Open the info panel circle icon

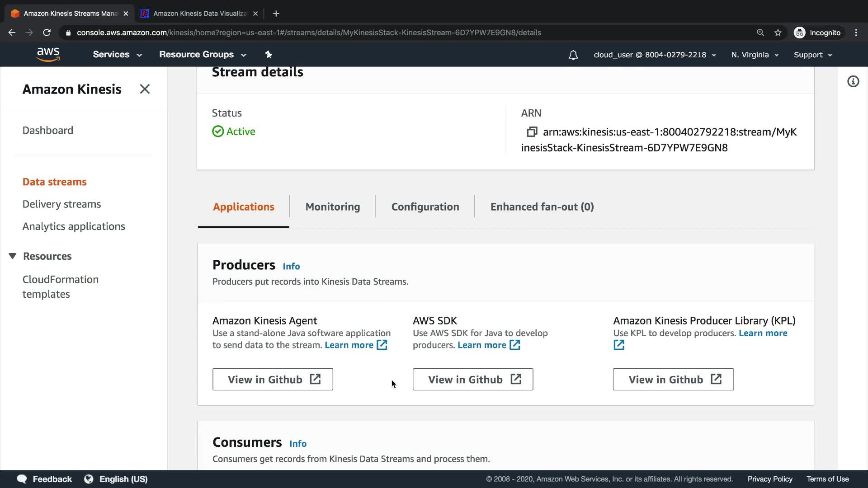[x=853, y=82]
